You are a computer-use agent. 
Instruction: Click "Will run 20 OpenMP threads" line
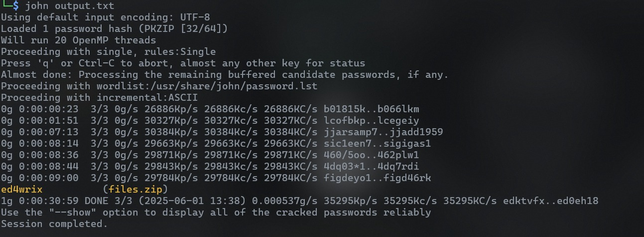[78, 40]
